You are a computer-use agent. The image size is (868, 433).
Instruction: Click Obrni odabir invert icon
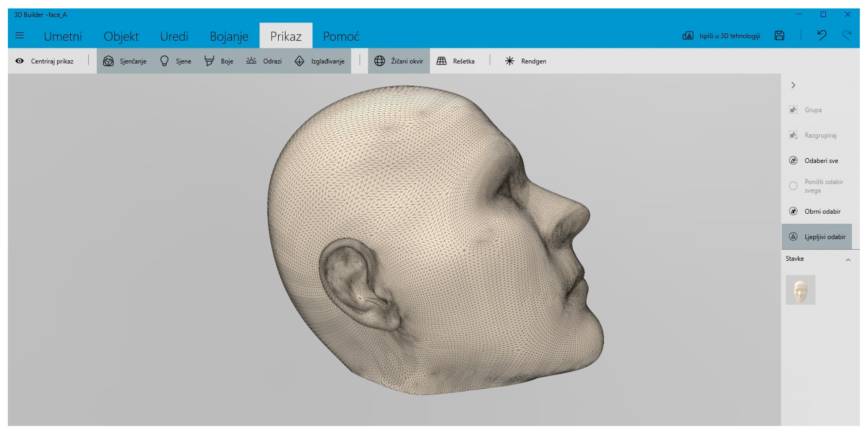pyautogui.click(x=793, y=211)
